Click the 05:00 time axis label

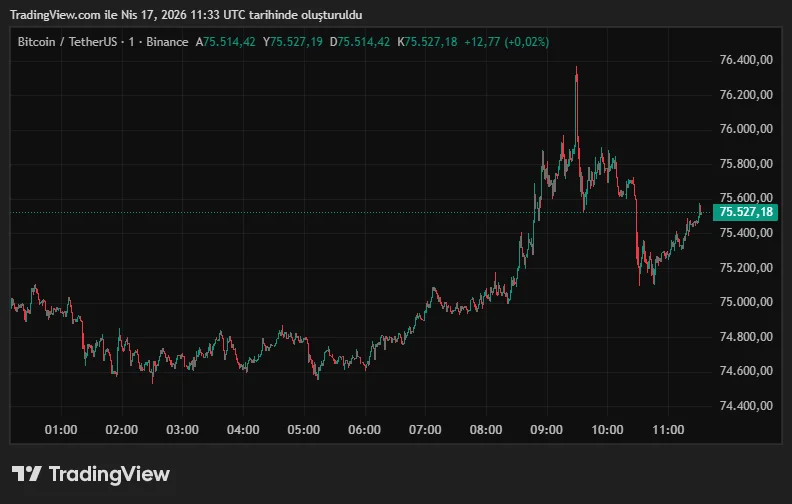[304, 430]
